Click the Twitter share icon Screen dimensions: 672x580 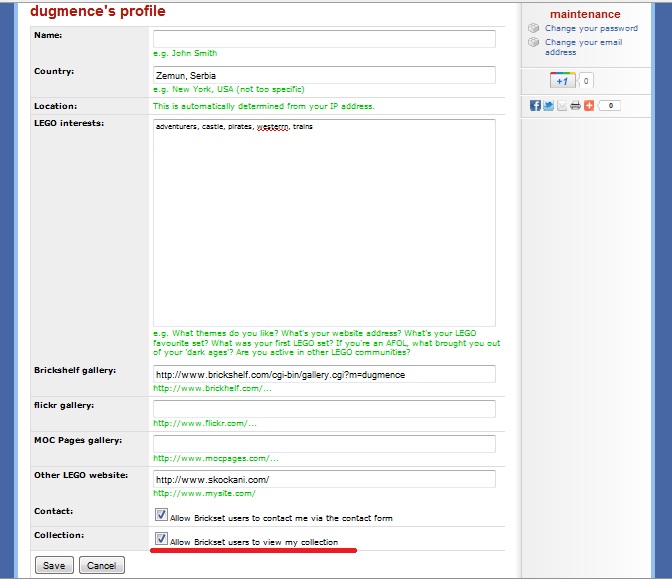pyautogui.click(x=548, y=105)
